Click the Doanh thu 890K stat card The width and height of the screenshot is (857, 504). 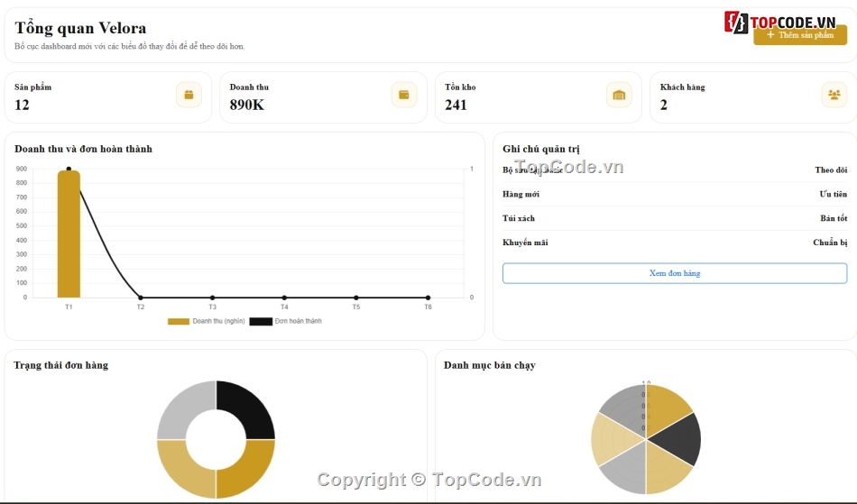(x=323, y=97)
